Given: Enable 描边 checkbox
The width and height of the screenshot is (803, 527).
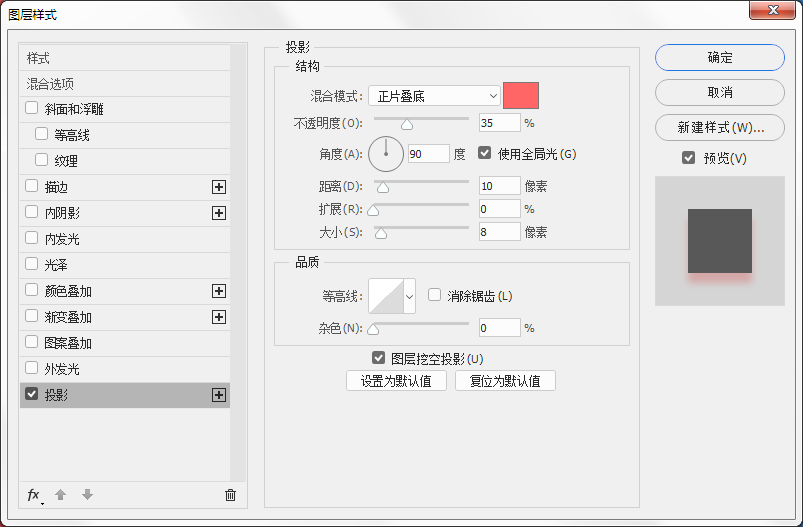Looking at the screenshot, I should point(32,186).
